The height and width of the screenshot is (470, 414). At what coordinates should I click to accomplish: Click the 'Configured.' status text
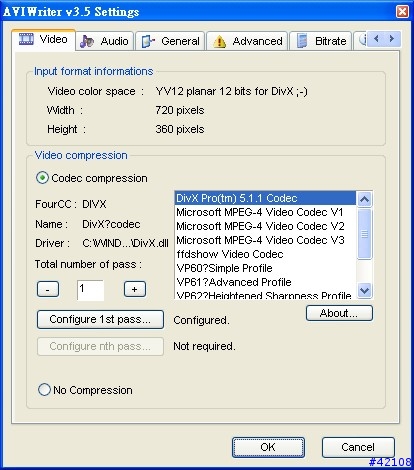coord(201,320)
